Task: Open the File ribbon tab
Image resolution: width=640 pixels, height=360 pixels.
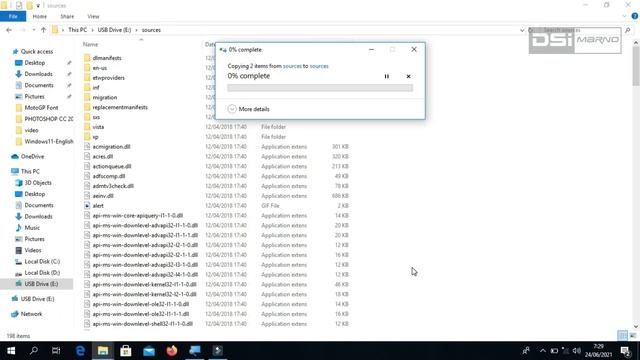Action: pos(13,16)
